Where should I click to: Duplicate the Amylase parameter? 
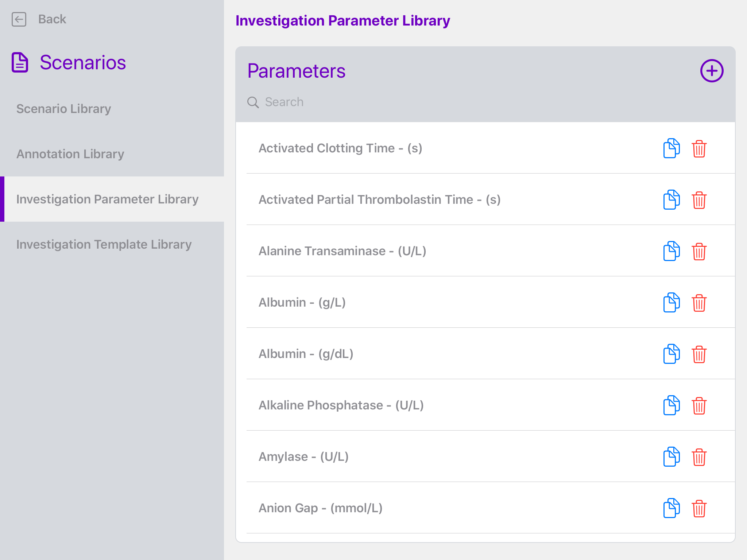[671, 456]
